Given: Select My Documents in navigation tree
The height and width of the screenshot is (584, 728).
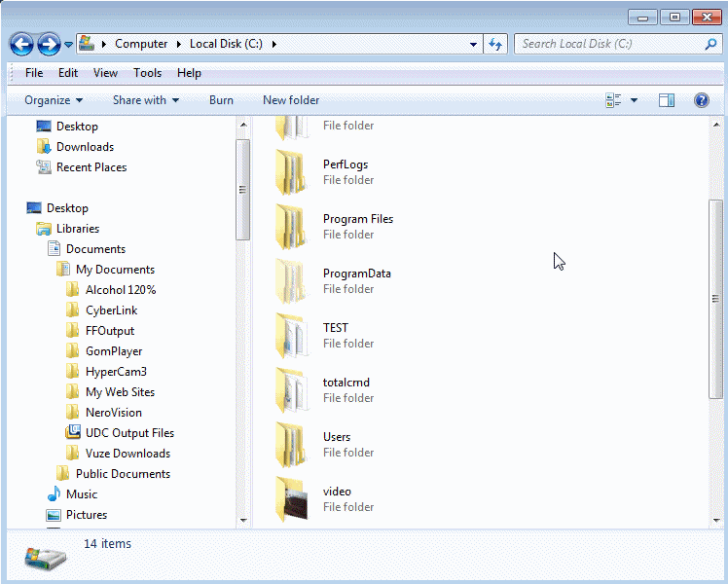Looking at the screenshot, I should [x=115, y=270].
